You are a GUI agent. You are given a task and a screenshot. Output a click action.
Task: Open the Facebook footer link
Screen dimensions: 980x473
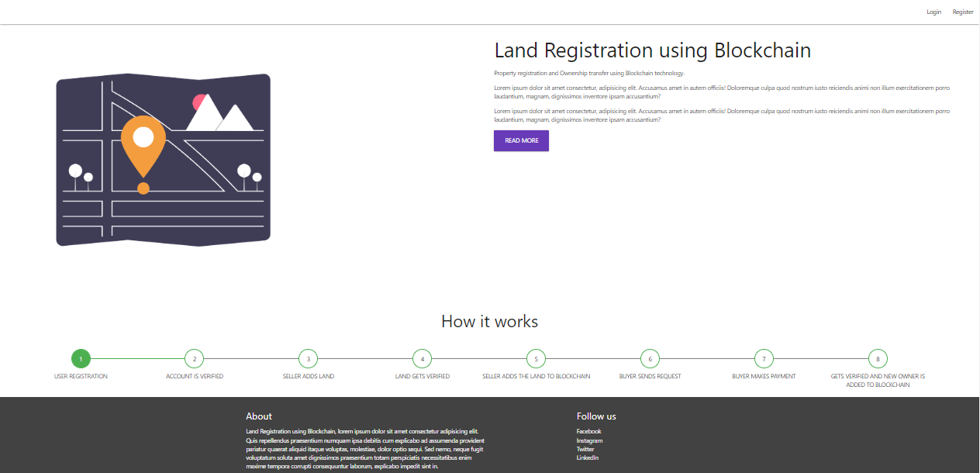(x=588, y=431)
